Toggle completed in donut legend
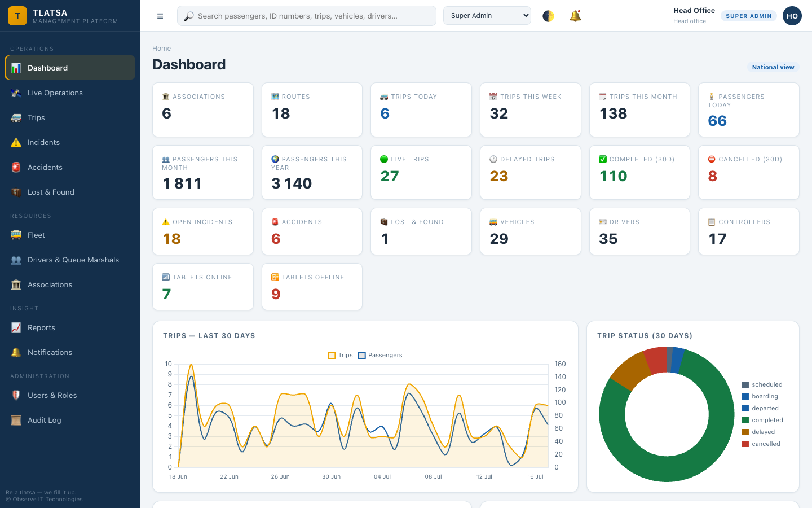The width and height of the screenshot is (812, 508). 763,420
